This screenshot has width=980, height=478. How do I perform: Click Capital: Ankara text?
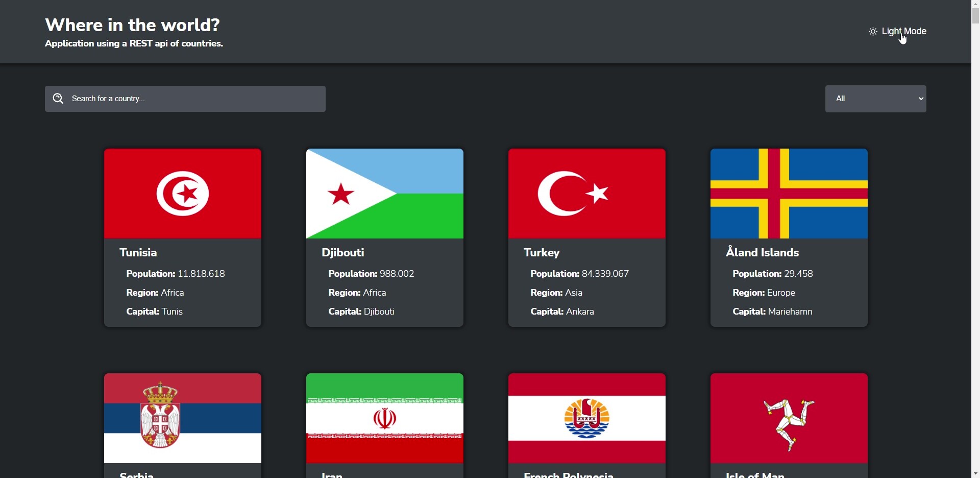[x=562, y=312]
